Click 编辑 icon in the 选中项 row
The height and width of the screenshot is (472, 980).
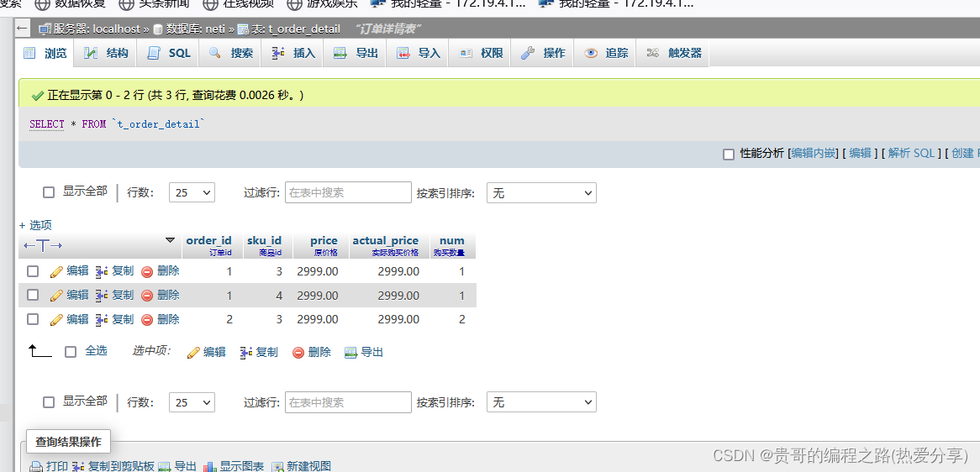(x=194, y=353)
